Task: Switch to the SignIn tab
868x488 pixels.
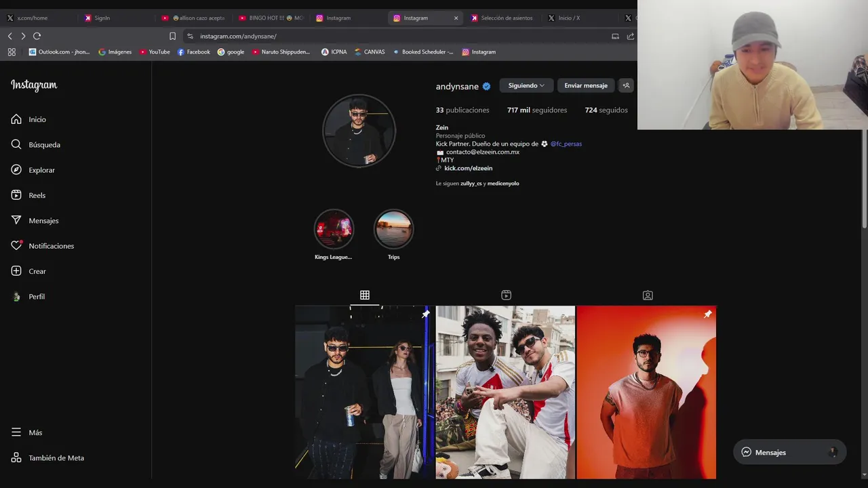Action: click(x=115, y=18)
